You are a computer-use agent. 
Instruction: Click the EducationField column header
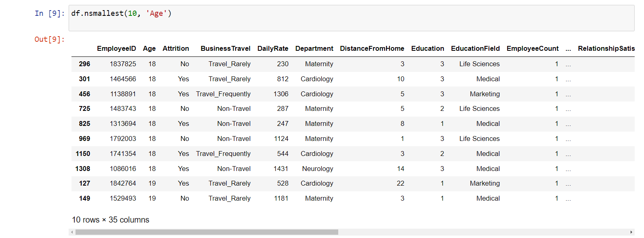tap(475, 48)
